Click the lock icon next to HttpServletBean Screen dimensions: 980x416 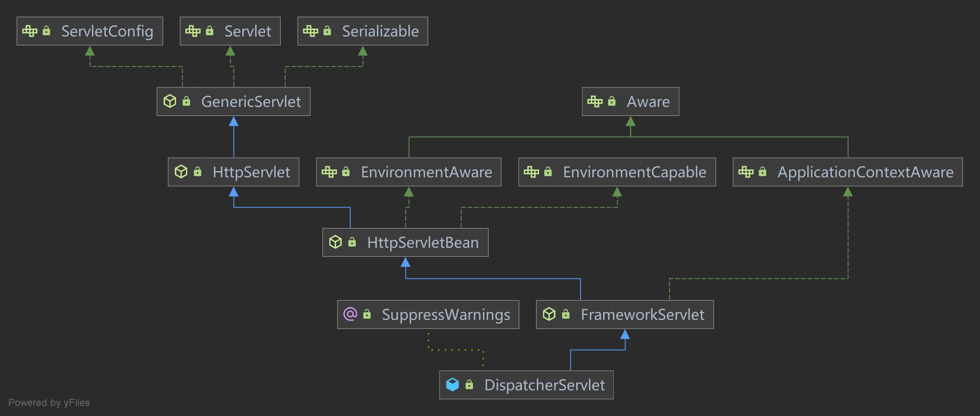click(352, 242)
